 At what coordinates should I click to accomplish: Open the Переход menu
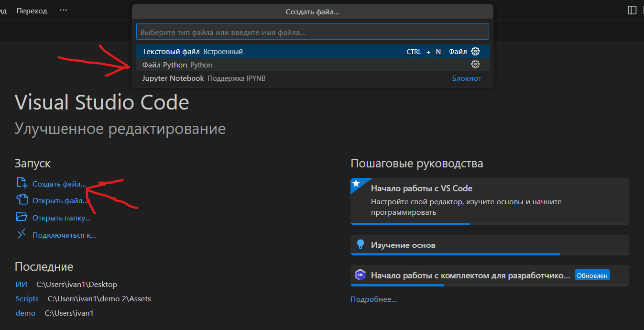point(32,11)
